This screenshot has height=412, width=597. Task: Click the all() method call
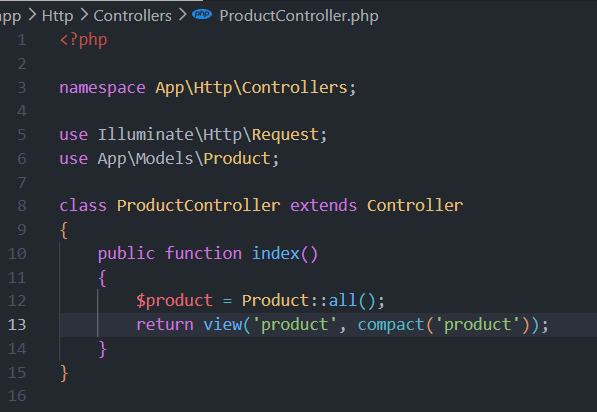tap(352, 301)
